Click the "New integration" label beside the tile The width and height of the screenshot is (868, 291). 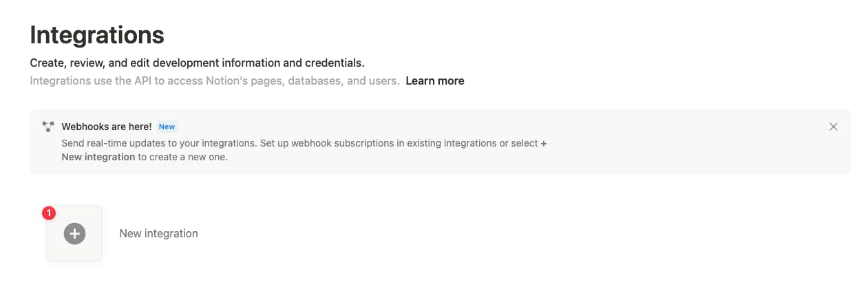pos(158,234)
